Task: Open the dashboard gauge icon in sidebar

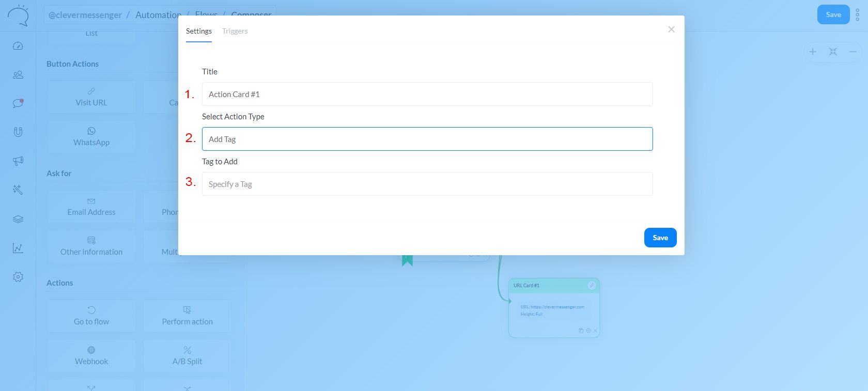Action: point(18,46)
